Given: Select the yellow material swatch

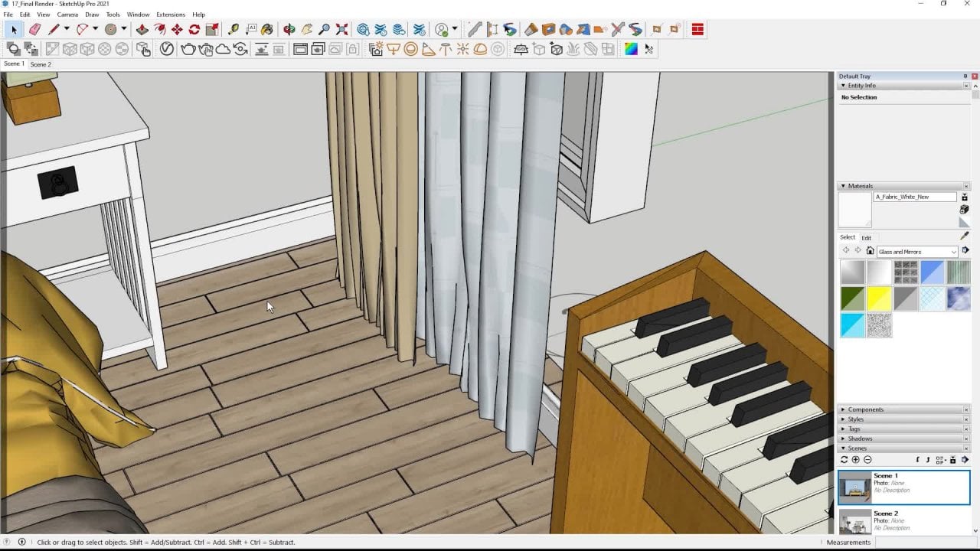Looking at the screenshot, I should 878,298.
